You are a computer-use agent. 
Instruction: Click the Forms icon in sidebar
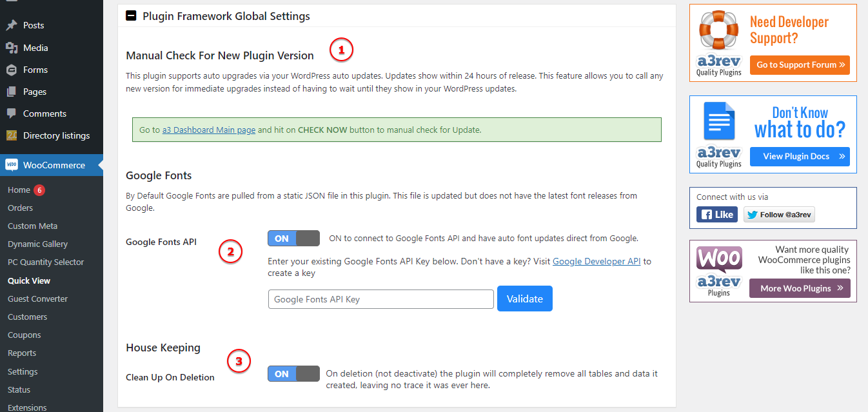12,70
